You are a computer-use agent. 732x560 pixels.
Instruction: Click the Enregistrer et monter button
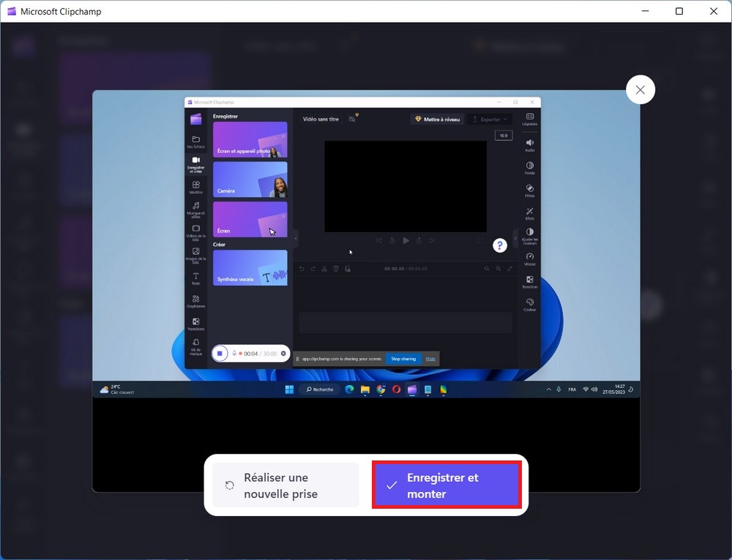click(x=447, y=485)
